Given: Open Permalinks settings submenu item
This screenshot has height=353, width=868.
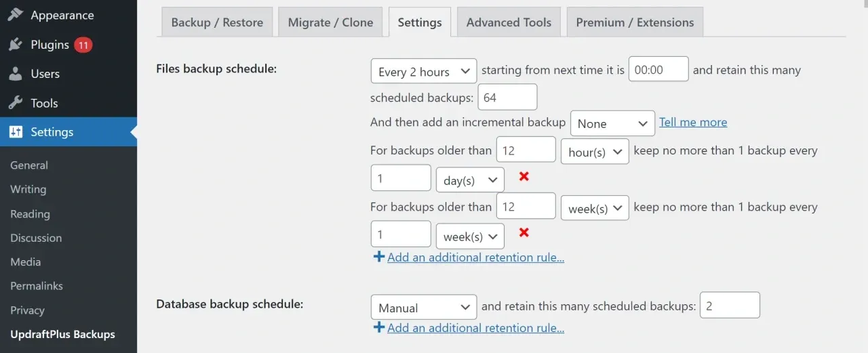Looking at the screenshot, I should (x=37, y=286).
